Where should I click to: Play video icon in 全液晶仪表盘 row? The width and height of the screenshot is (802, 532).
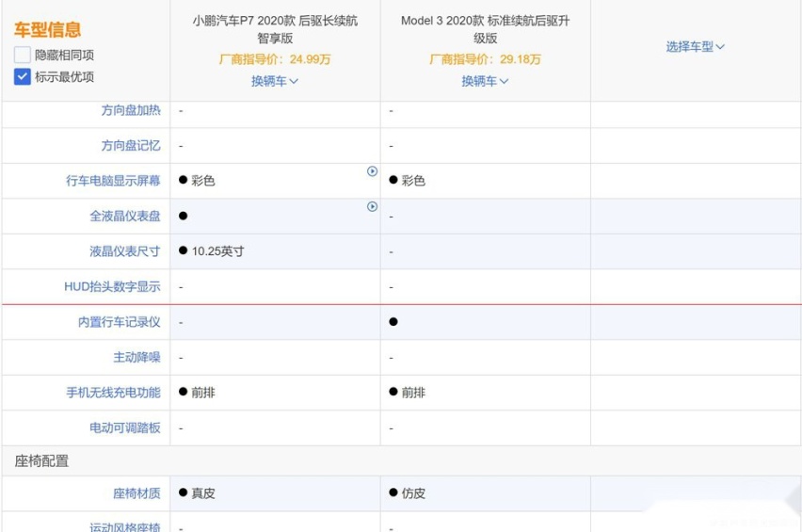373,206
